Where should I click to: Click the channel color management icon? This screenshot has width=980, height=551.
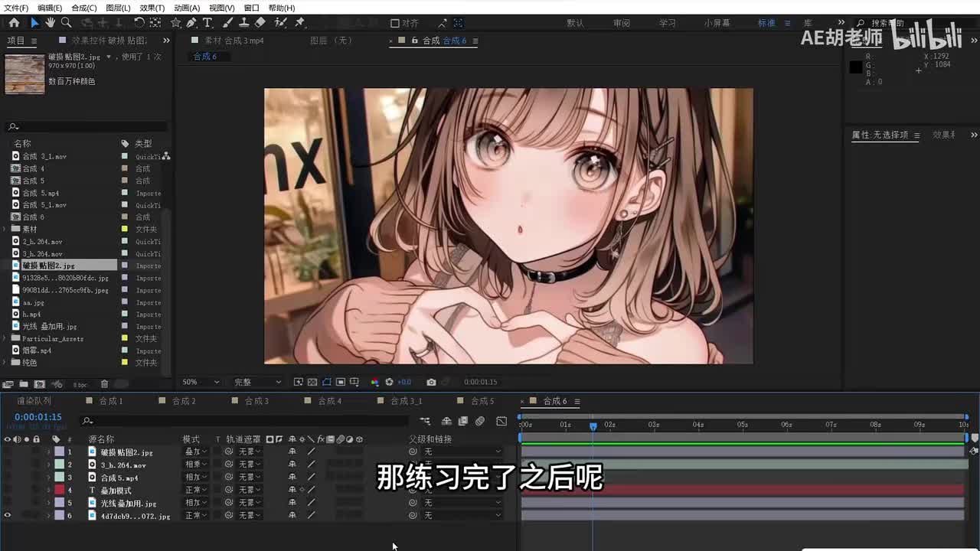click(x=374, y=382)
